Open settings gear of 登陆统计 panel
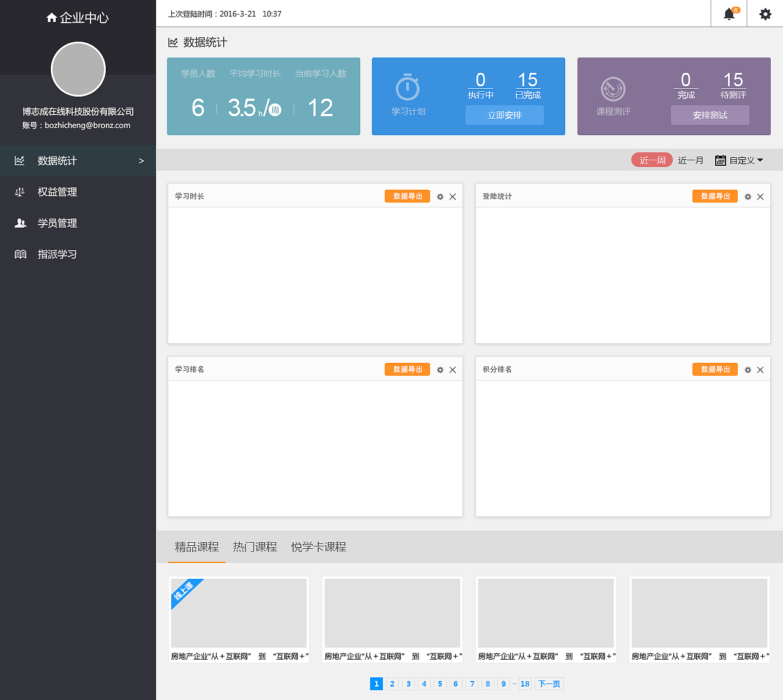This screenshot has height=700, width=783. point(748,196)
